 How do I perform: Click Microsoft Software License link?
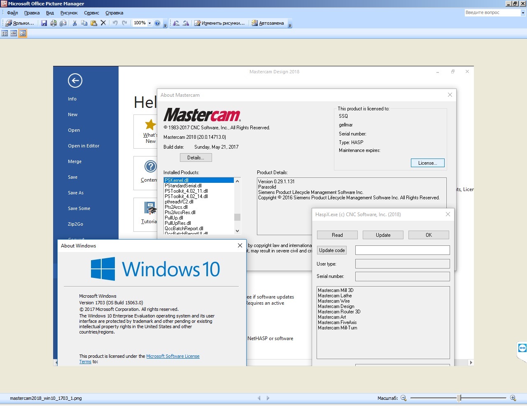pyautogui.click(x=173, y=356)
